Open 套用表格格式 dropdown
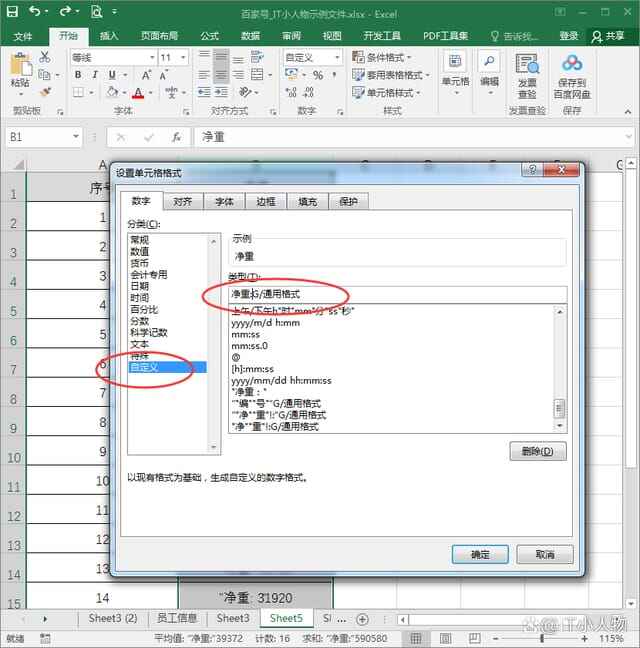 coord(391,75)
